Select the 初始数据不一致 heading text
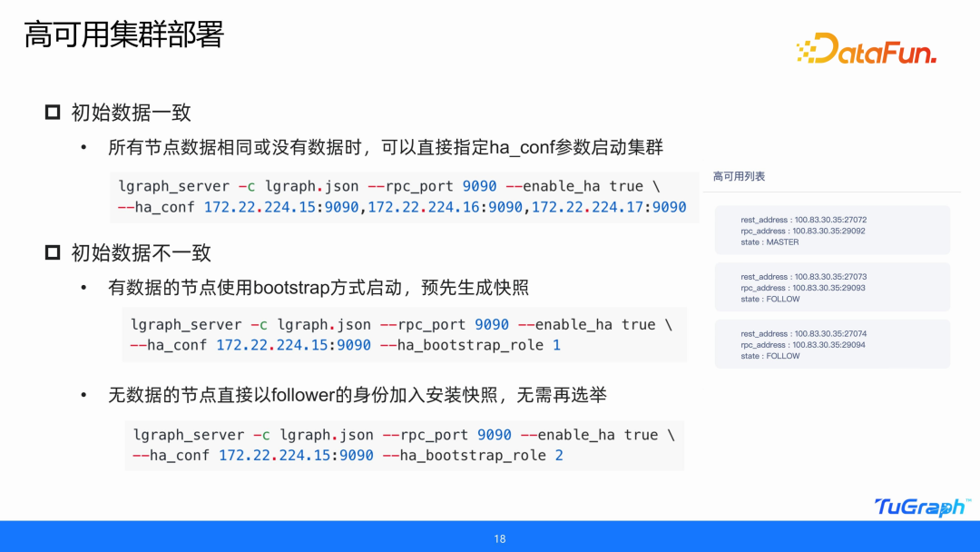980x552 pixels. click(142, 252)
